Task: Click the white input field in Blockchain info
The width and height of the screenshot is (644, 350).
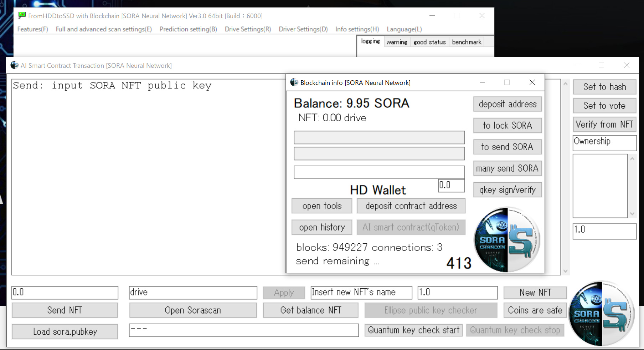Action: point(379,172)
